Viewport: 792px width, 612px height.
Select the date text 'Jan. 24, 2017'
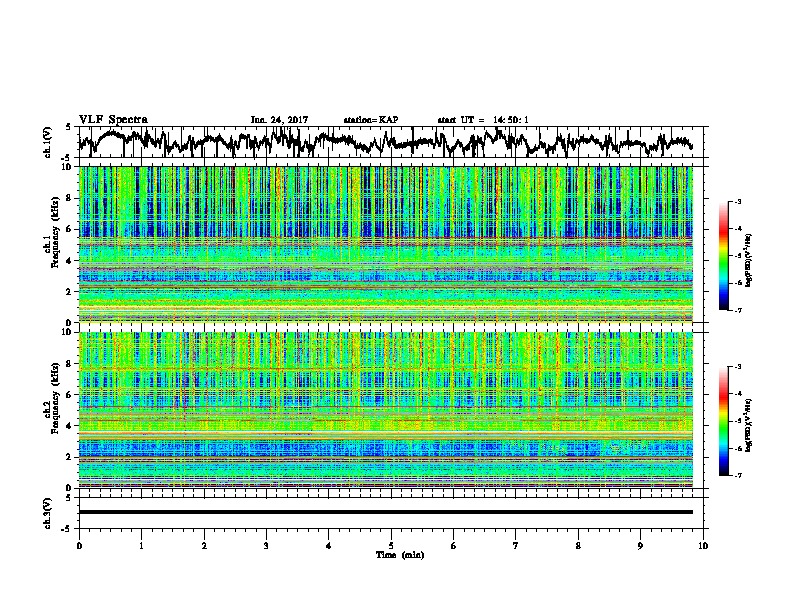pyautogui.click(x=279, y=120)
